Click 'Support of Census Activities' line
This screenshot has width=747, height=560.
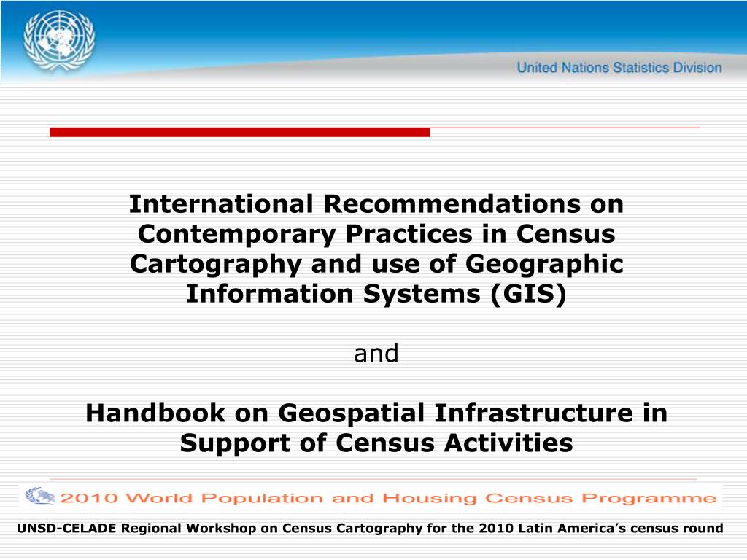(376, 443)
